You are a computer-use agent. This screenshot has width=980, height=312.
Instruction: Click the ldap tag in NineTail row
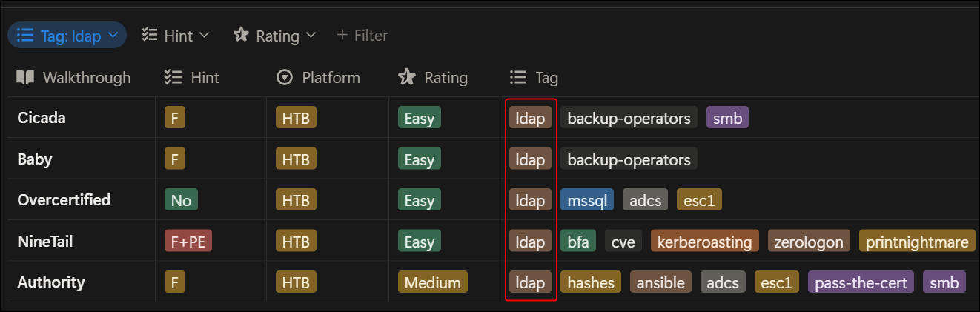[530, 242]
